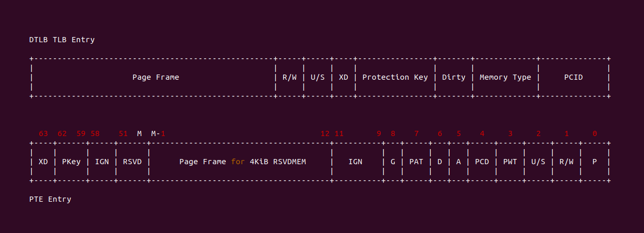Select the RSVD field in the PTE row
This screenshot has width=644, height=233.
pos(132,162)
